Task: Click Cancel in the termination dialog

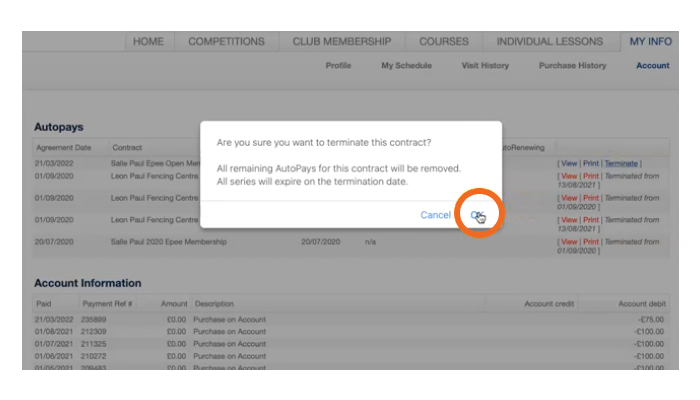Action: point(435,215)
